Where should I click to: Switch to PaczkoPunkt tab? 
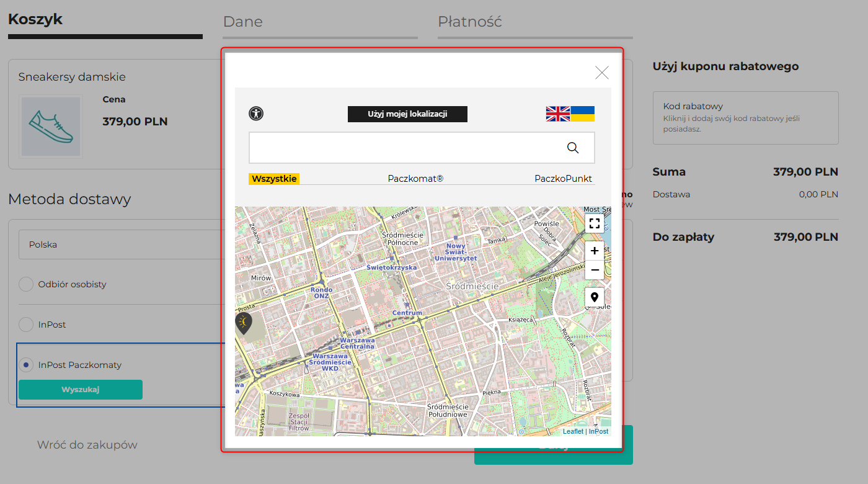point(563,179)
